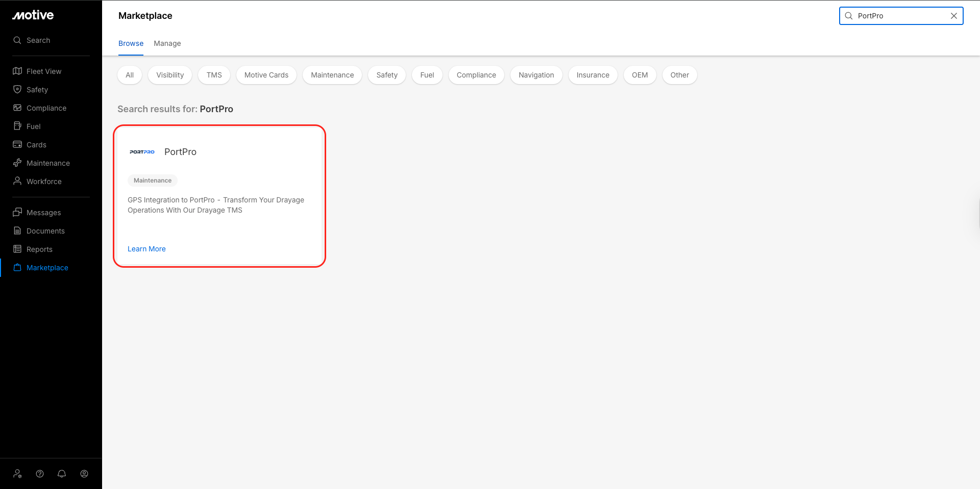Click the Fleet View map icon
The width and height of the screenshot is (980, 489).
coord(17,71)
